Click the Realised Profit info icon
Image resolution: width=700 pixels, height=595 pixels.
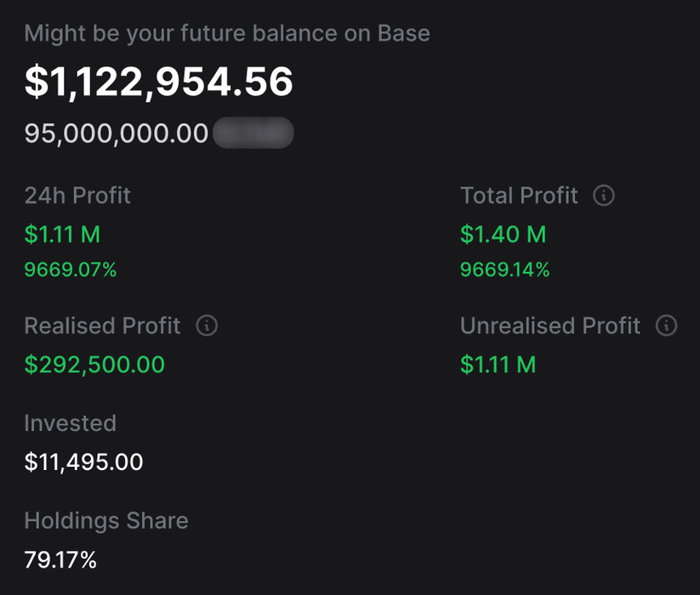pos(207,326)
